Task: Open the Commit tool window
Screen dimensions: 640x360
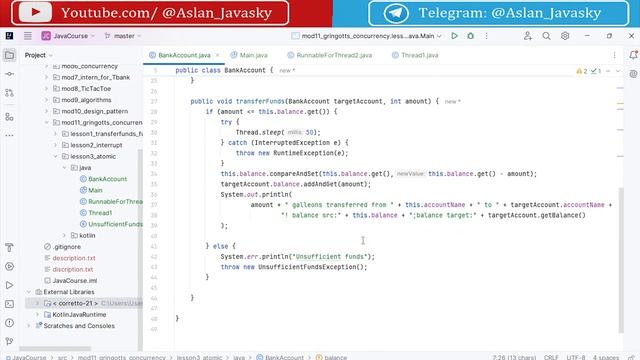Action: click(9, 74)
